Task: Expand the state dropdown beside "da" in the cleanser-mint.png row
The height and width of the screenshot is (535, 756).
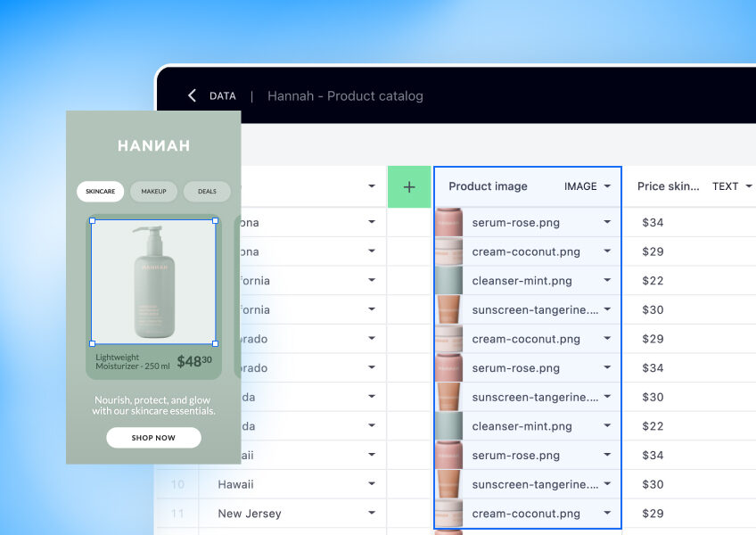Action: click(x=371, y=425)
